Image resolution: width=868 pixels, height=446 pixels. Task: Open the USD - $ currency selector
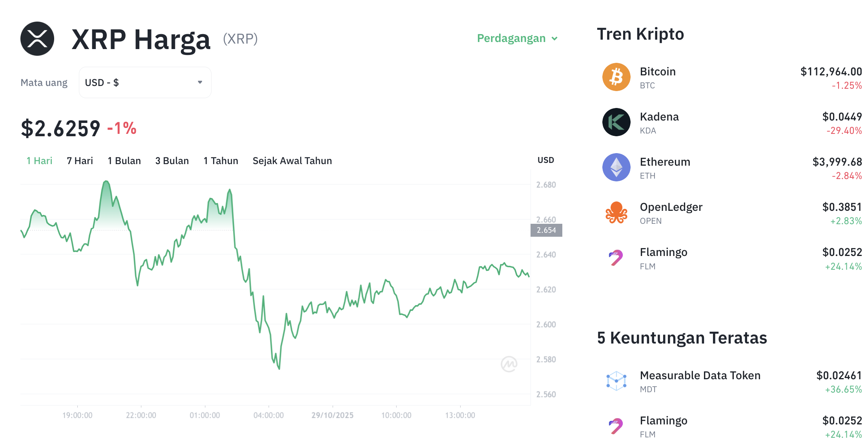tap(145, 82)
